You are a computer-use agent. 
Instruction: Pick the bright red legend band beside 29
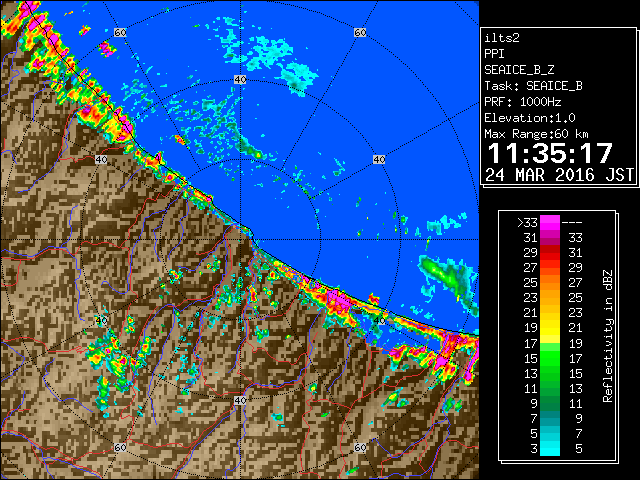point(550,253)
